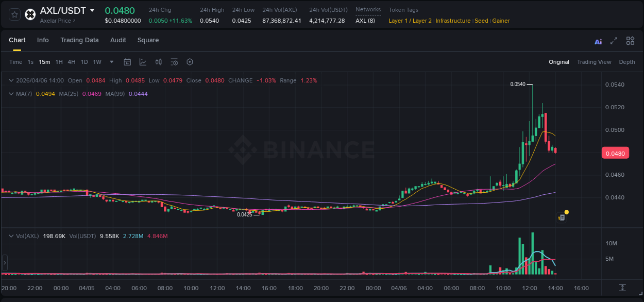
Task: Open the Axelar Price link
Action: click(x=58, y=21)
